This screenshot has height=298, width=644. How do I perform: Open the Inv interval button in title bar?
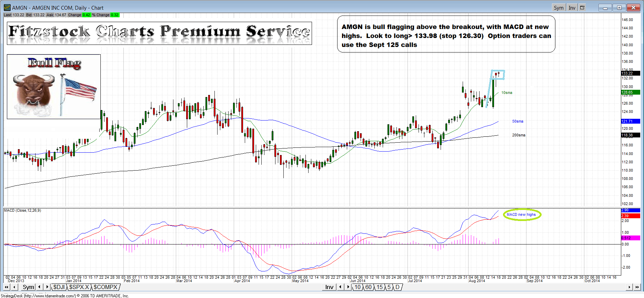[572, 8]
